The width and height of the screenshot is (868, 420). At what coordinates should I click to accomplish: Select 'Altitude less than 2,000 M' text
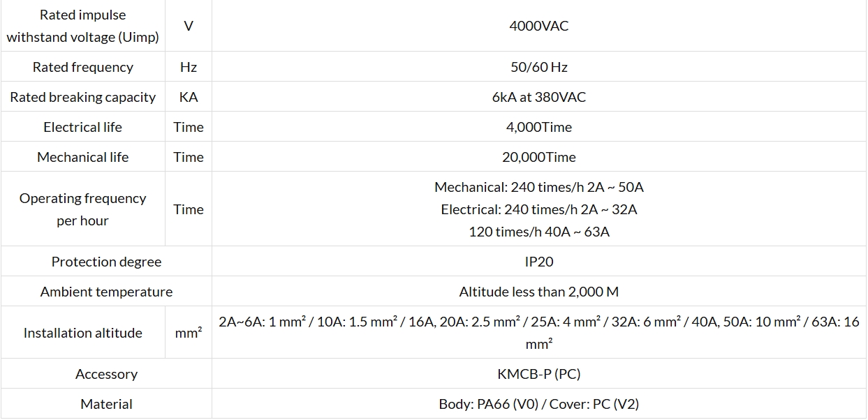point(539,292)
